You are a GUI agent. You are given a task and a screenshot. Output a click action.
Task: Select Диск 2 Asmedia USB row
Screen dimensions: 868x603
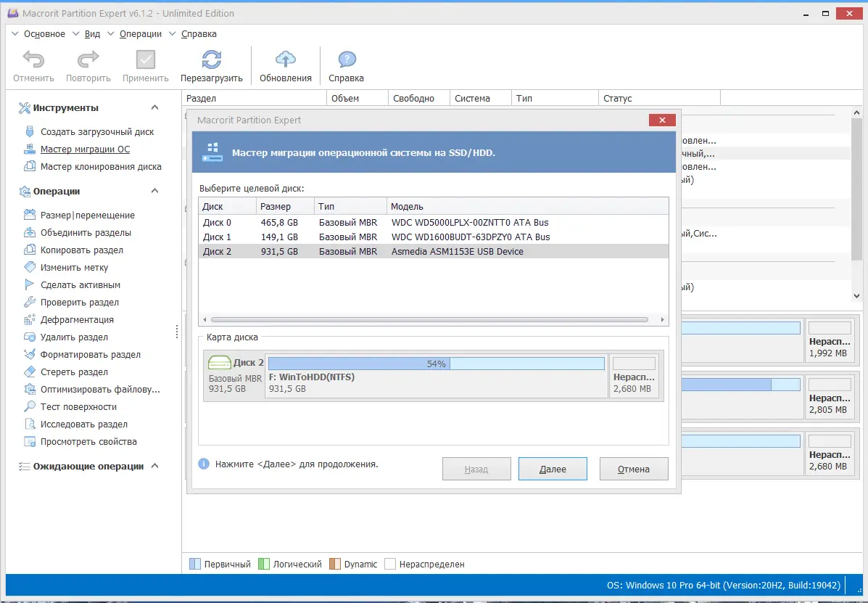(434, 251)
